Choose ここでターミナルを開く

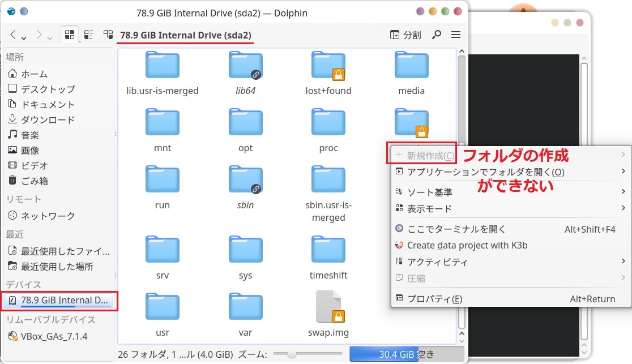pos(511,229)
